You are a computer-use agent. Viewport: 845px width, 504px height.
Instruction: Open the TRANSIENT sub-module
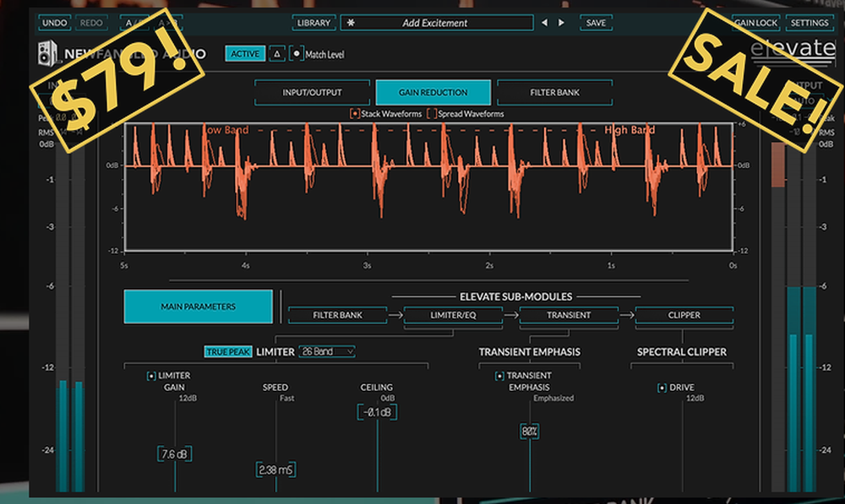(569, 314)
